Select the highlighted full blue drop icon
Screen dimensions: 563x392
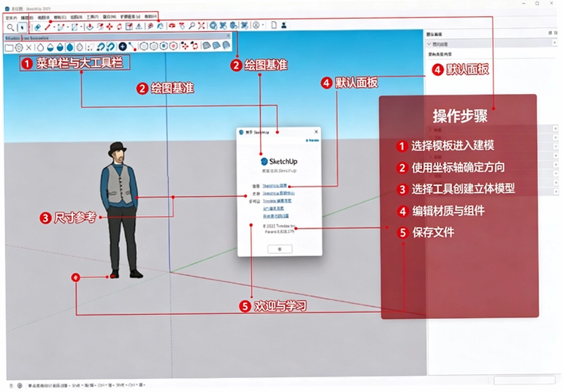tap(70, 47)
